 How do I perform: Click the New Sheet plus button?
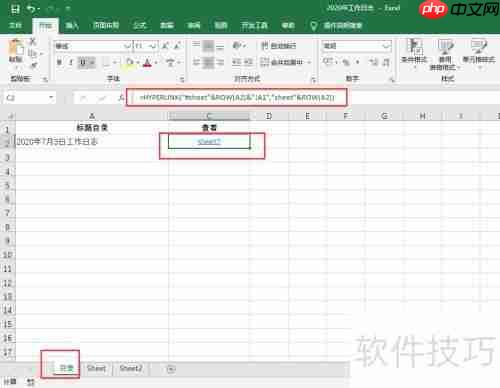[x=171, y=369]
